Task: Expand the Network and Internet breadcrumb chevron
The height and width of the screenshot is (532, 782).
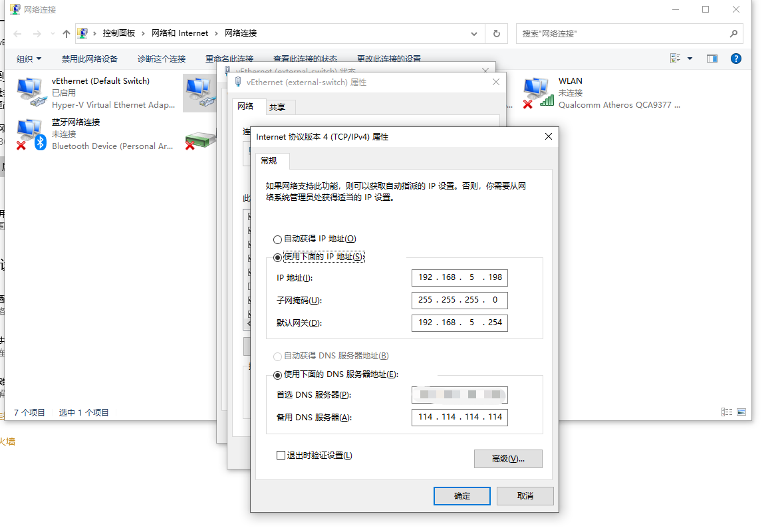Action: tap(216, 33)
